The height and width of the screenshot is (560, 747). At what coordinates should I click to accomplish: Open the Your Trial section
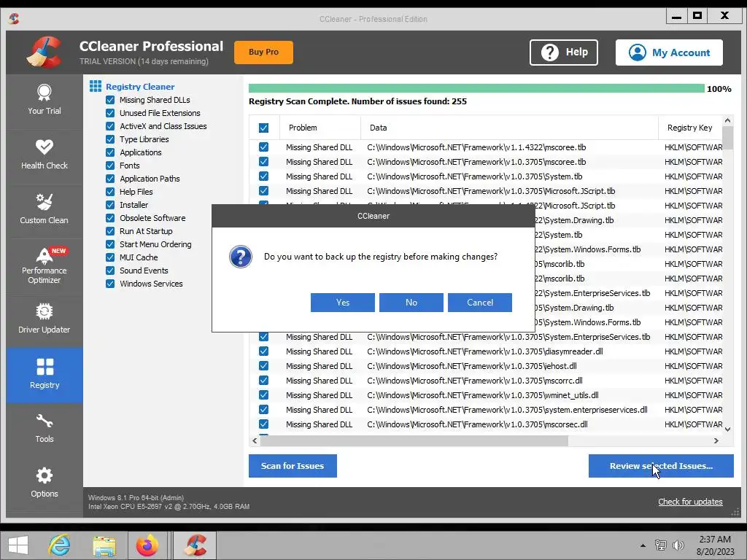pyautogui.click(x=44, y=101)
